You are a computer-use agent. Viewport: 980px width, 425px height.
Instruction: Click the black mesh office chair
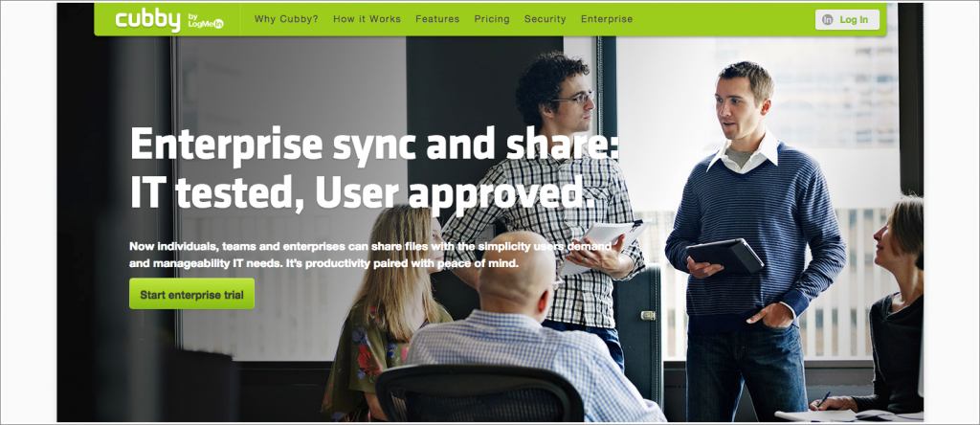(479, 394)
